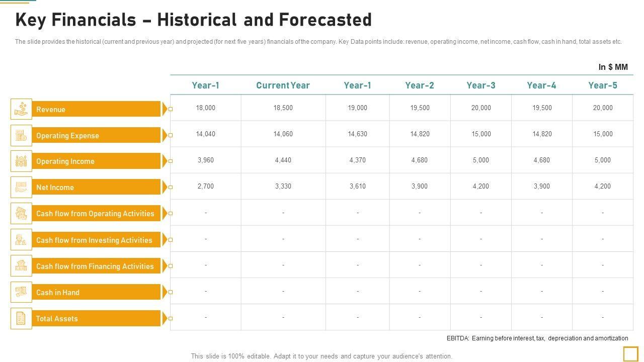The width and height of the screenshot is (644, 362).
Task: Select Current Year revenue cell 18,500
Action: coord(283,108)
